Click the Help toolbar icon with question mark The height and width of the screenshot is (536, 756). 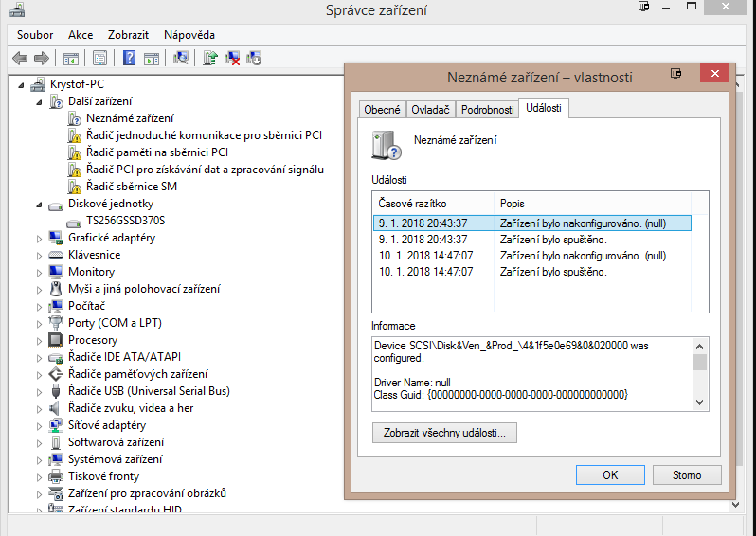129,58
